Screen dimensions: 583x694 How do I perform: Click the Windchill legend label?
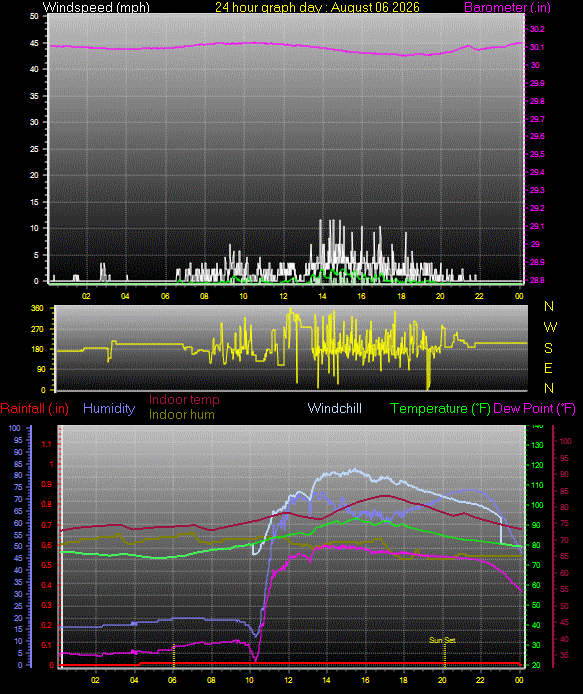point(334,408)
